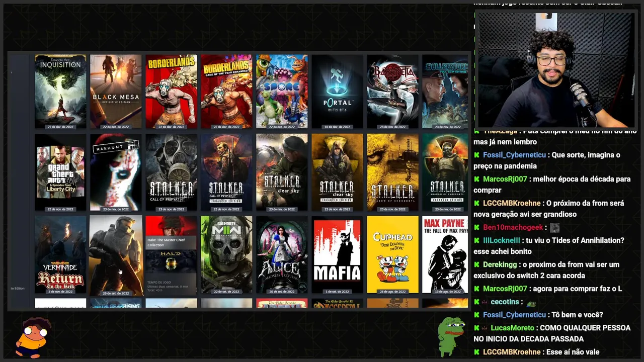Image resolution: width=644 pixels, height=362 pixels.
Task: Open Borderlands Game of the Year Enhanced
Action: point(226,92)
